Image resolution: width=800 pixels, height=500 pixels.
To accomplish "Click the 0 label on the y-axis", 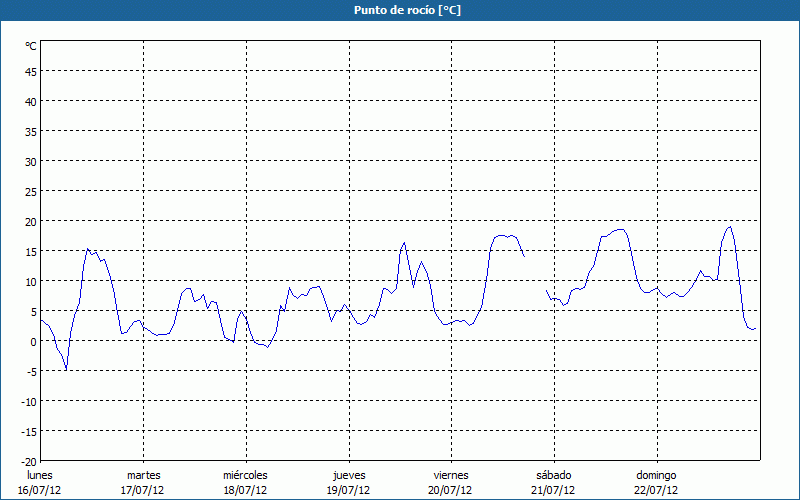I will (33, 341).
